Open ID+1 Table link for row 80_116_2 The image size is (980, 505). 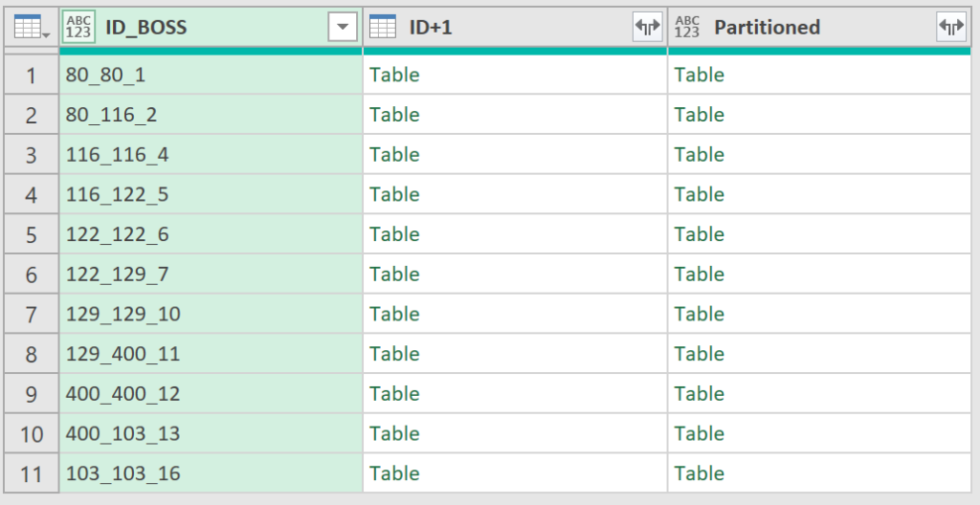click(x=394, y=115)
